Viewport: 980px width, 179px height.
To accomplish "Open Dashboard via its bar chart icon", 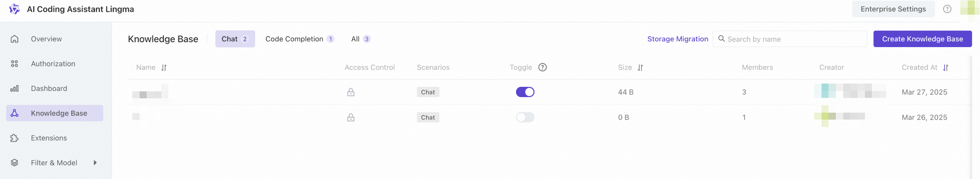I will click(x=14, y=88).
